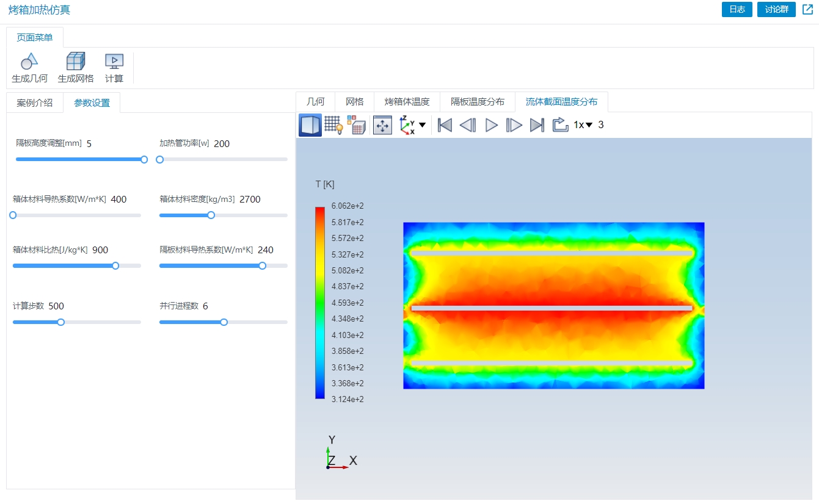Screen dimensions: 819x504
Task: Jump to the first animation frame
Action: coord(445,125)
